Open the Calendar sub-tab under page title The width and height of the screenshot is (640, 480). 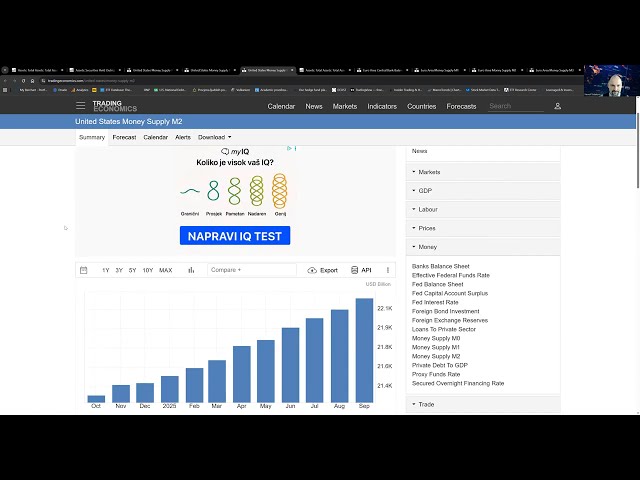tap(156, 138)
